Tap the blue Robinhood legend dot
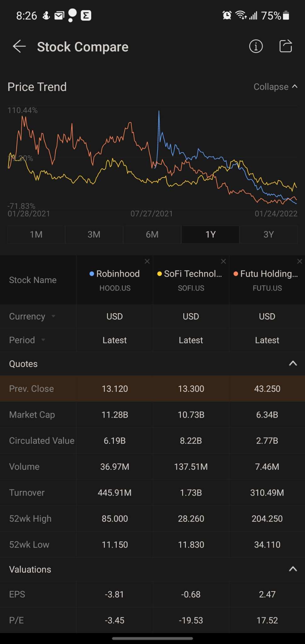This screenshot has height=644, width=305. click(92, 274)
